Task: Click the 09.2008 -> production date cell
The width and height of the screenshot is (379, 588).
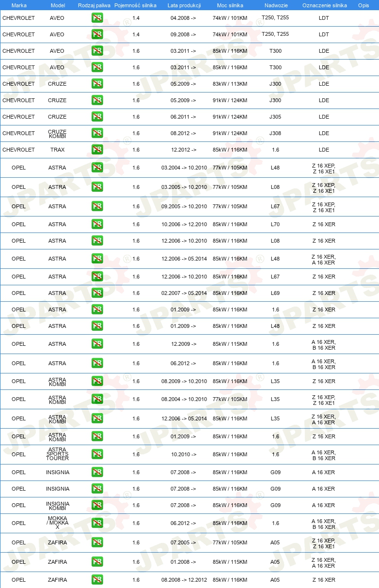Action: pyautogui.click(x=184, y=34)
